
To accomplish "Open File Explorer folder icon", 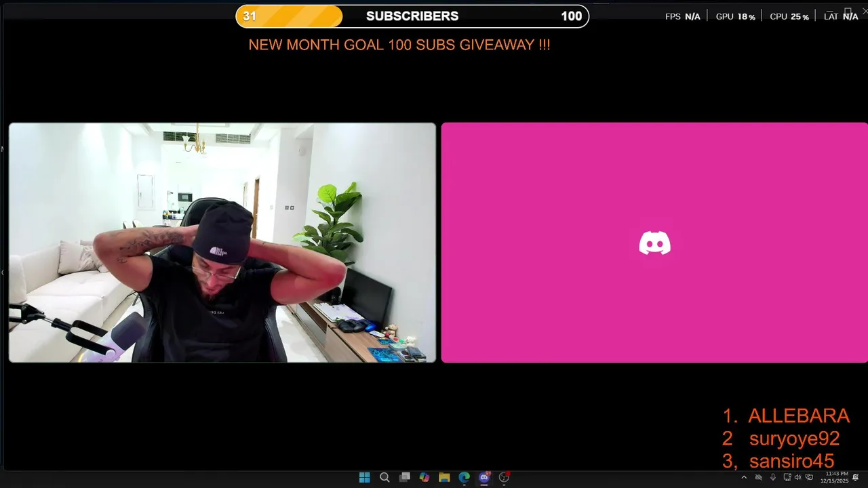I will coord(444,477).
